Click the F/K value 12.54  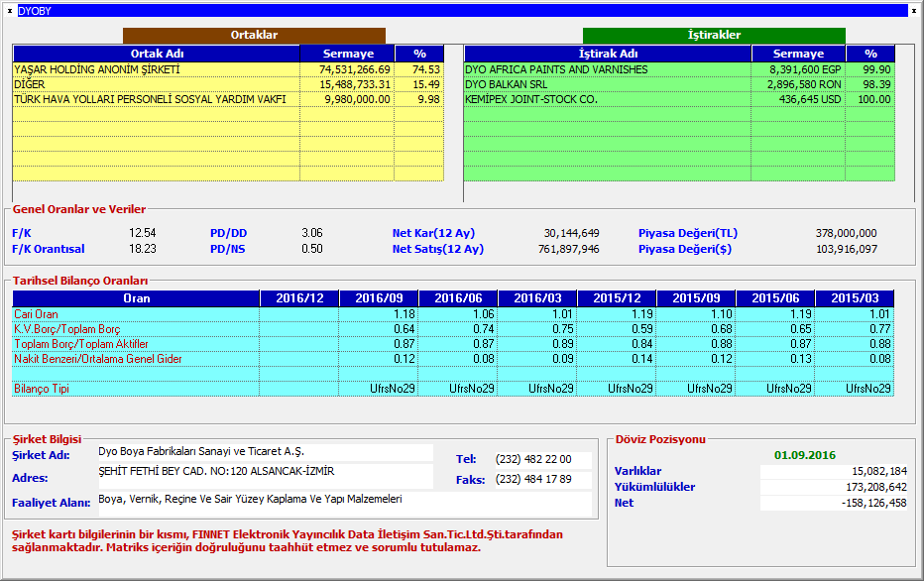[143, 233]
